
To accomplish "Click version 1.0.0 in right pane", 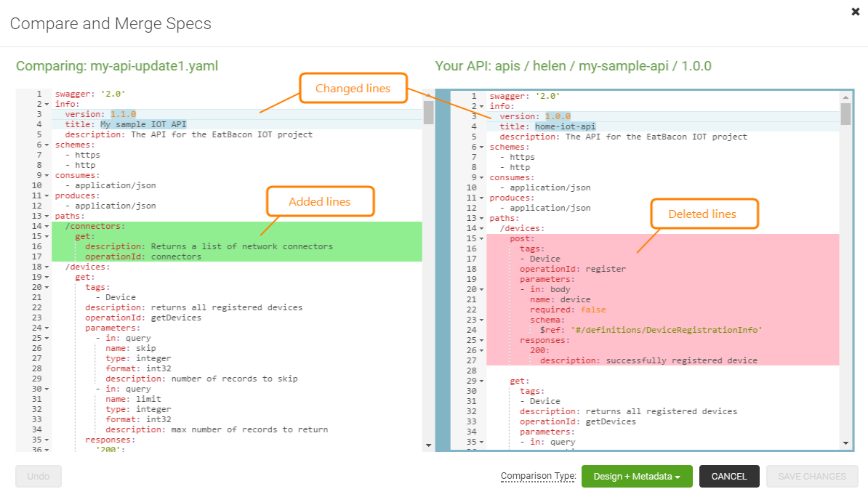I will coord(558,117).
